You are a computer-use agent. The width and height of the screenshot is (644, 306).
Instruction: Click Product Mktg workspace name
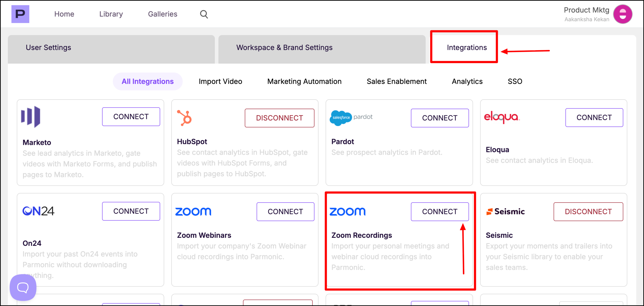pos(586,10)
